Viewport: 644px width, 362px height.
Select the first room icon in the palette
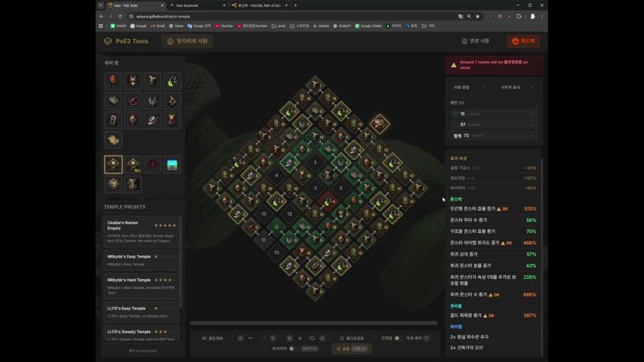pyautogui.click(x=113, y=81)
